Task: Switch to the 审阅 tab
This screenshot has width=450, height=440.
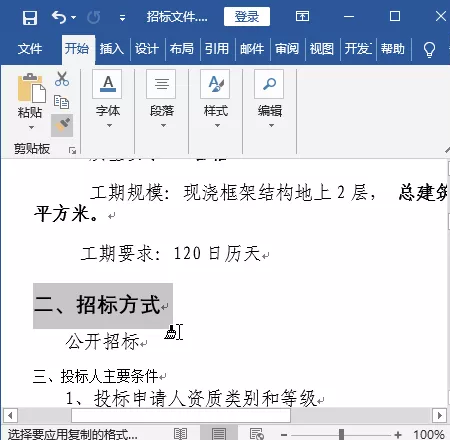Action: click(x=287, y=49)
